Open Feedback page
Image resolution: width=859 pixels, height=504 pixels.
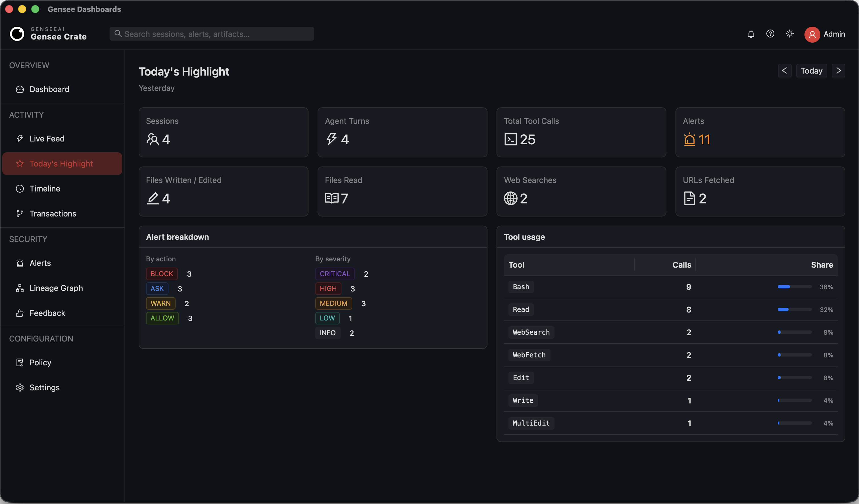[x=62, y=313]
